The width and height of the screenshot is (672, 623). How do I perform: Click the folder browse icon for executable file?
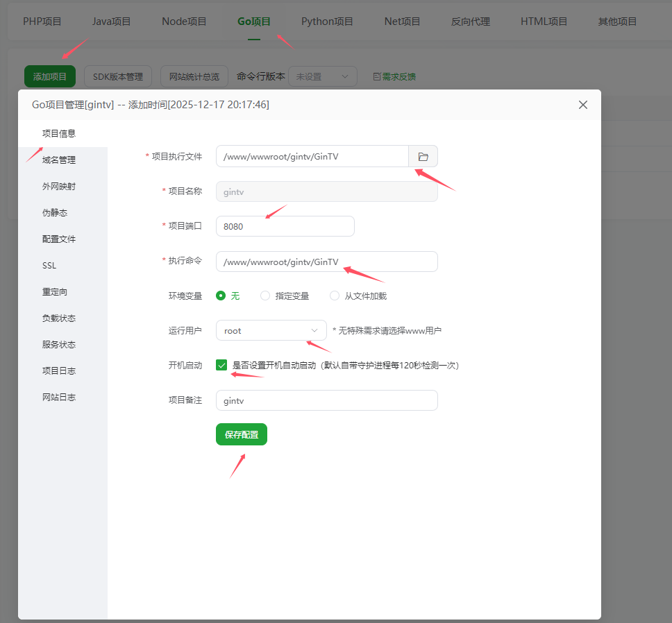[423, 157]
